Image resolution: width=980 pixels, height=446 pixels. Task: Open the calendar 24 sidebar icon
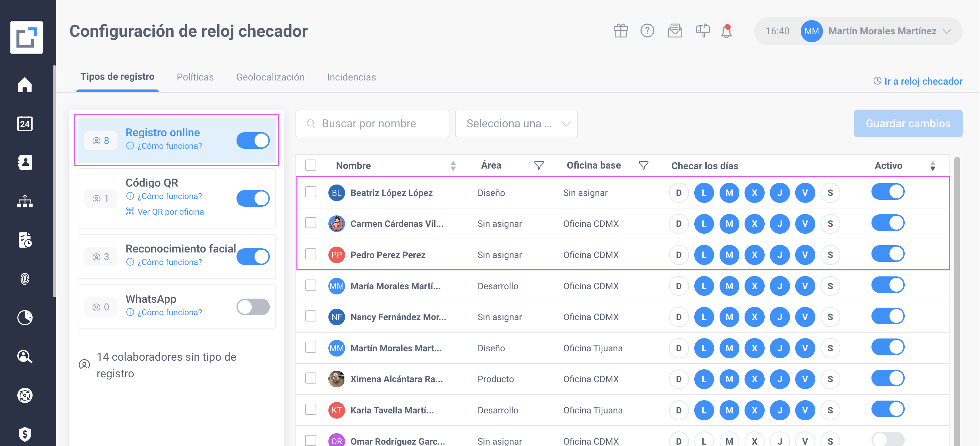pos(25,123)
